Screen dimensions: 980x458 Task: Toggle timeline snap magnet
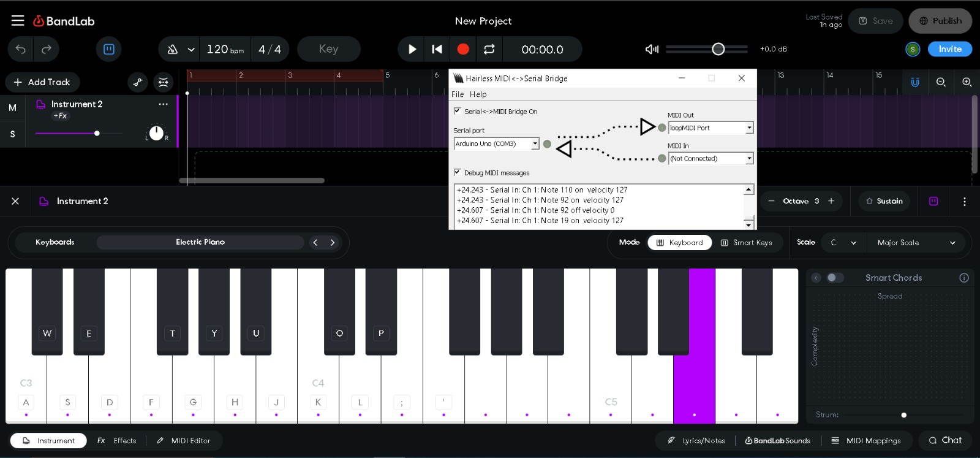pos(915,82)
